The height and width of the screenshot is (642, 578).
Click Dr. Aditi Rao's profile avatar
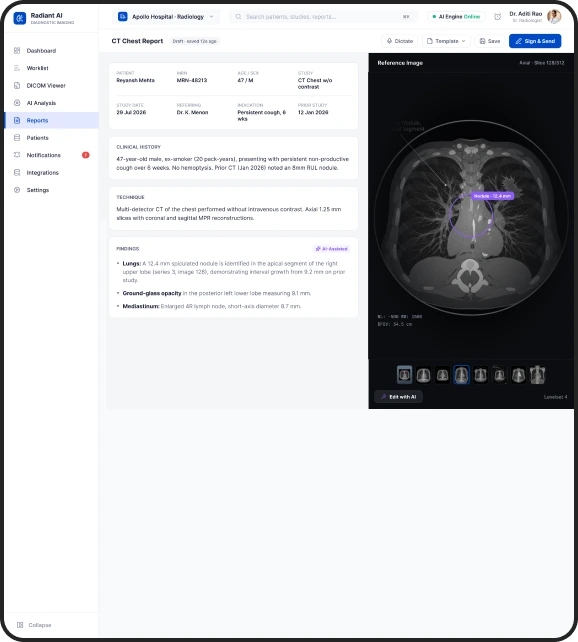point(554,17)
